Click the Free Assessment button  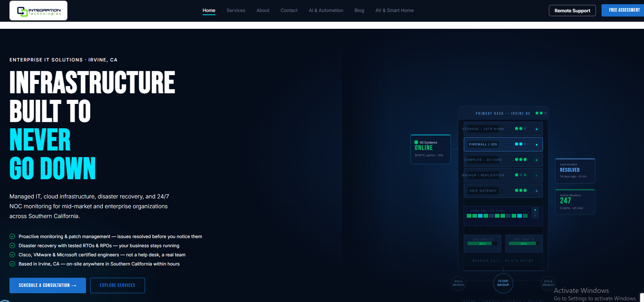623,10
